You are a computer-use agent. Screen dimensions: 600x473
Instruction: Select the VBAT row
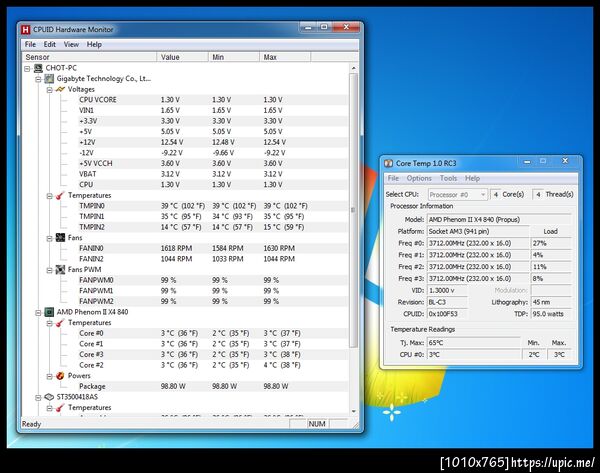click(x=213, y=174)
